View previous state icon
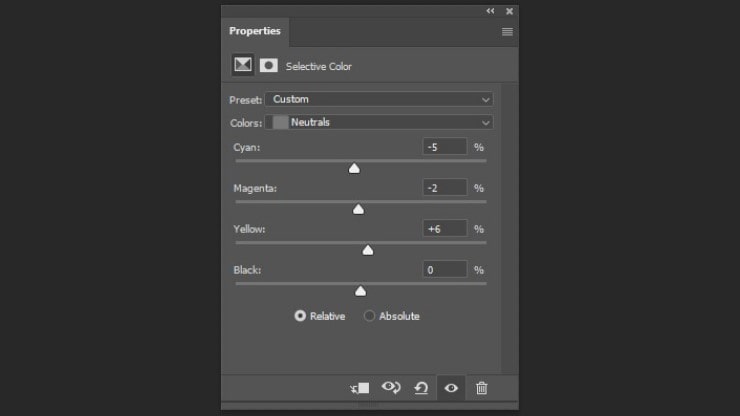Viewport: 740px width, 416px height. click(391, 387)
